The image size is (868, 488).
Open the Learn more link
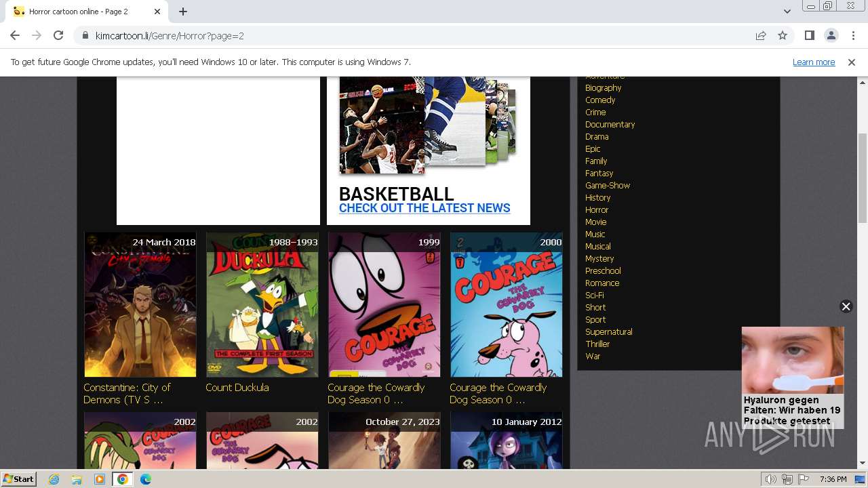(814, 62)
